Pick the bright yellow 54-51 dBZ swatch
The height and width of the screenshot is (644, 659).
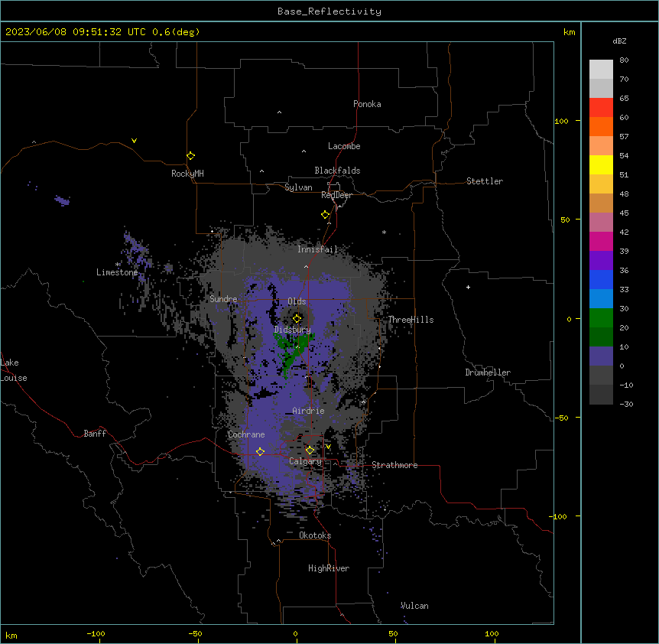[x=601, y=164]
